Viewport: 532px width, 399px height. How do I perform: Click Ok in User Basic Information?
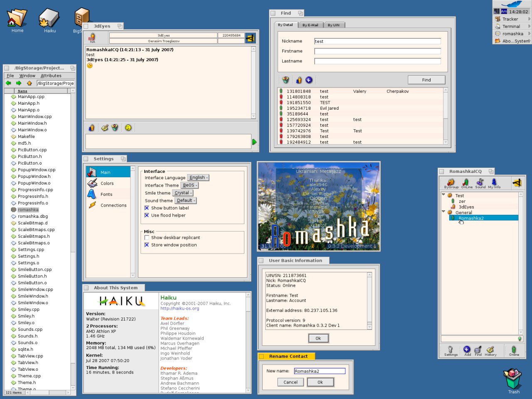[318, 338]
